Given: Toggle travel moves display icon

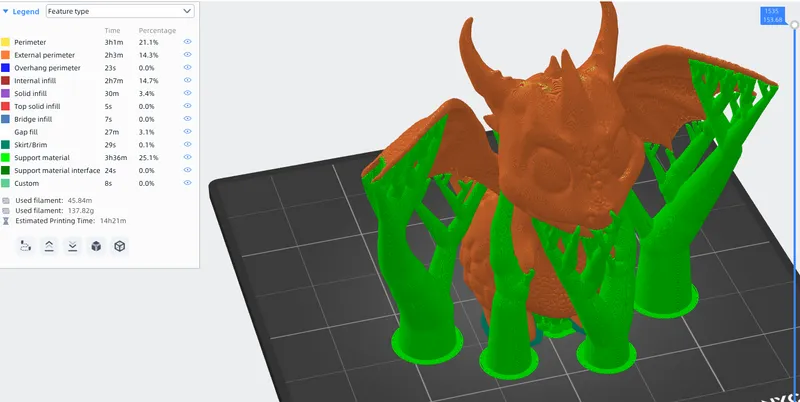Looking at the screenshot, I should [26, 246].
